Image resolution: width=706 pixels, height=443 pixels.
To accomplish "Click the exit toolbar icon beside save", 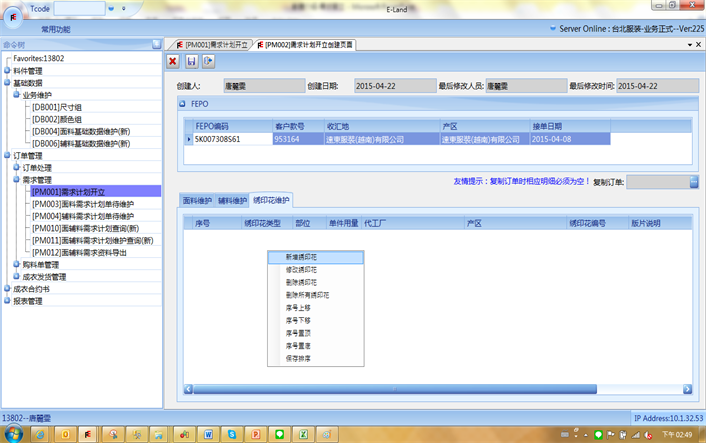I will tap(208, 62).
